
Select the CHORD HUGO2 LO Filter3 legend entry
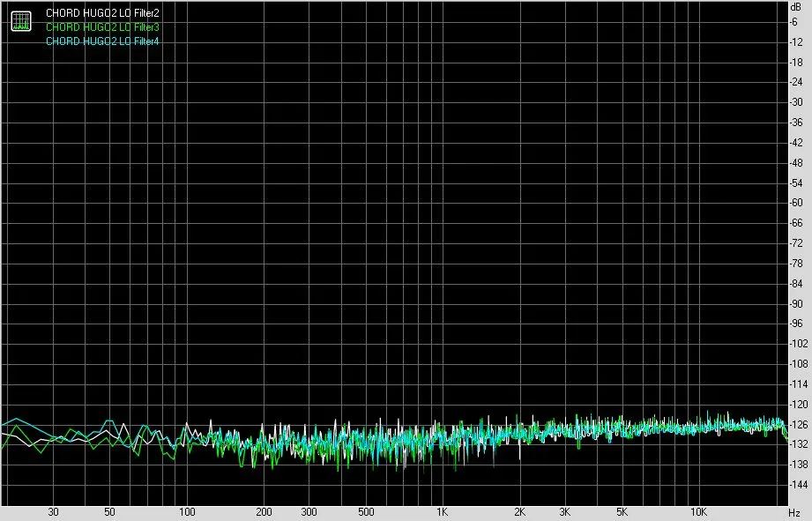point(102,27)
